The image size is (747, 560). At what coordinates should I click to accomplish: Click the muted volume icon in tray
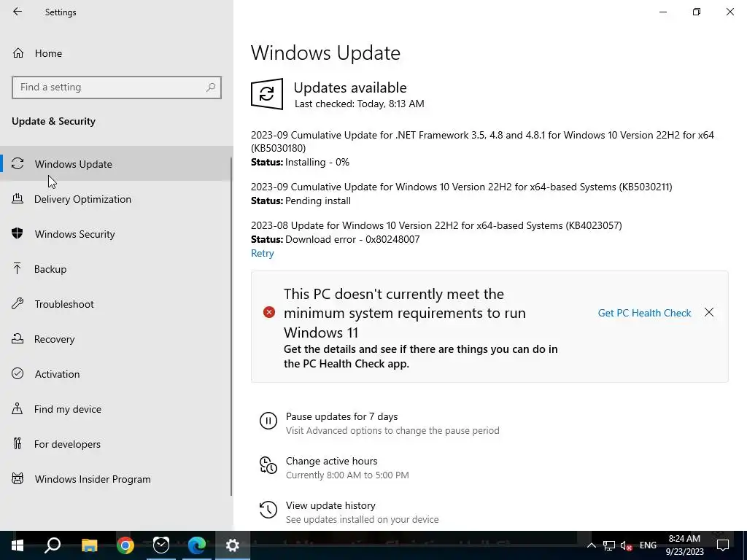tap(626, 545)
